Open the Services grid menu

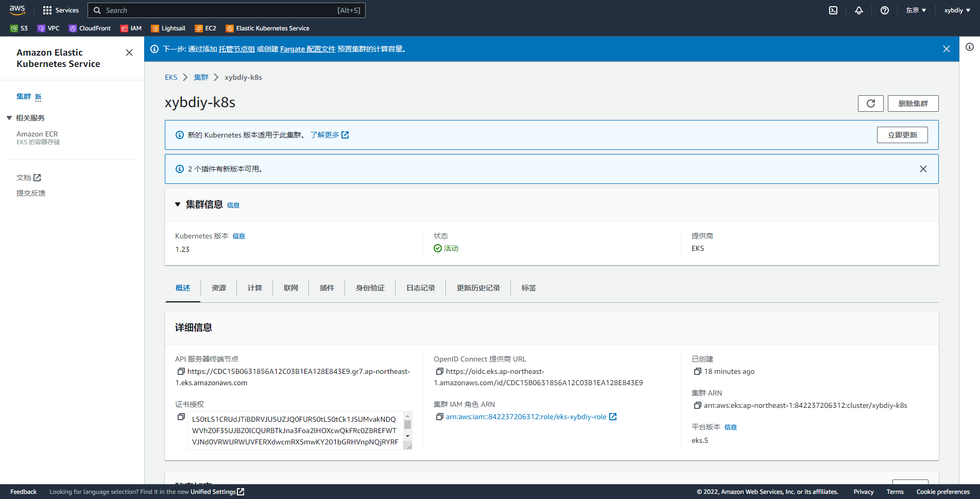point(61,10)
